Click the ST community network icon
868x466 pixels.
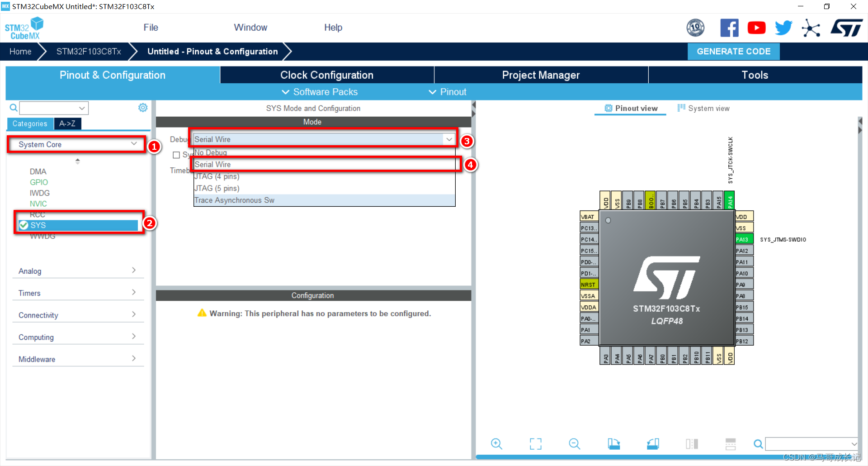click(811, 28)
